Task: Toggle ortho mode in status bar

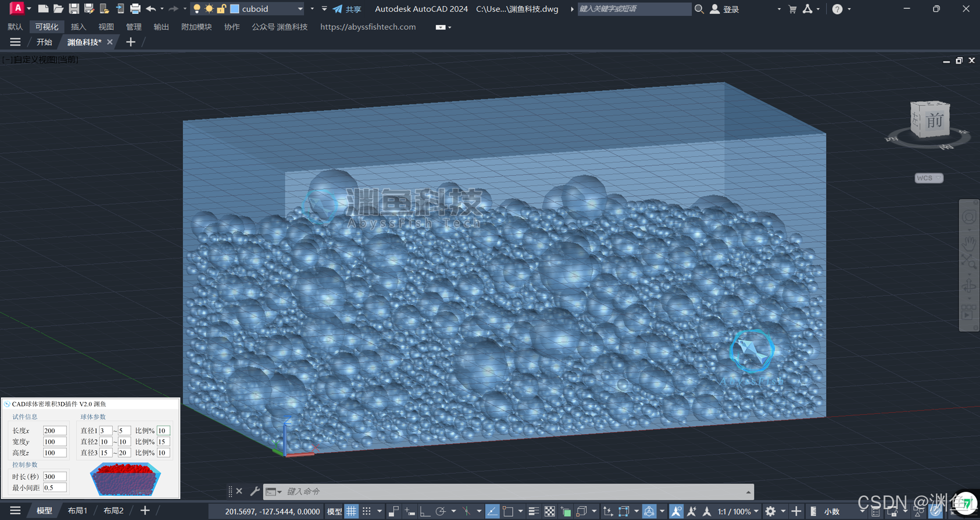Action: pos(425,511)
